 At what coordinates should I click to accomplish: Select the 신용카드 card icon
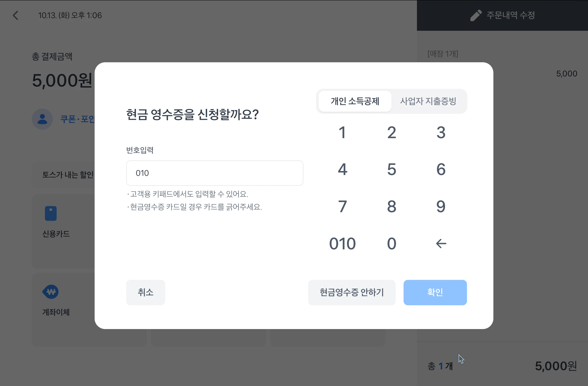pyautogui.click(x=51, y=213)
